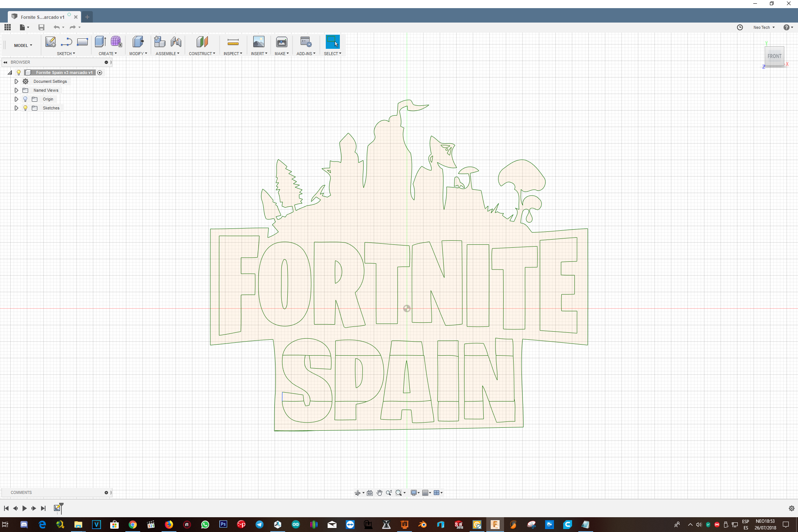Expand the Sketches folder in browser
The height and width of the screenshot is (532, 798).
tap(16, 108)
